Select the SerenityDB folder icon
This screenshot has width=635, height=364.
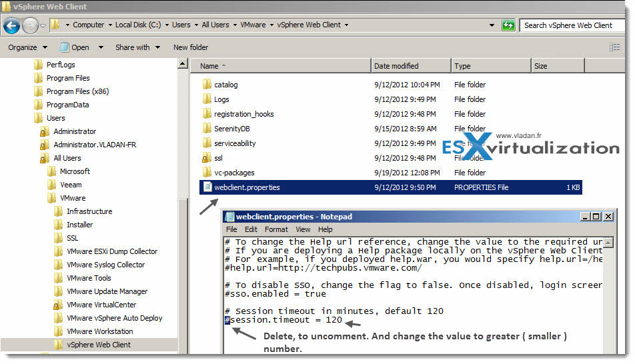207,129
